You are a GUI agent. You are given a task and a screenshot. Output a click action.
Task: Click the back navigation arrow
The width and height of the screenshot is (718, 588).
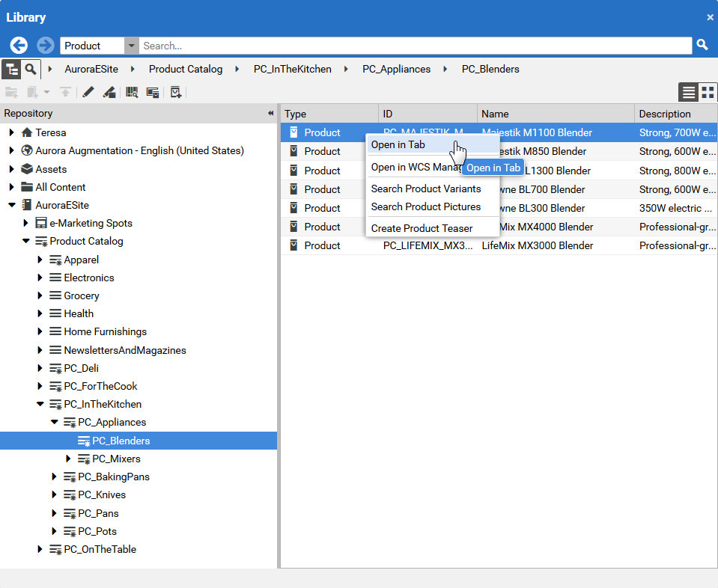pos(18,46)
